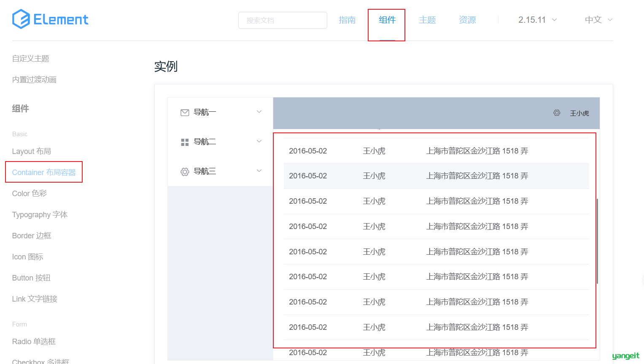
Task: Open Layout 布局 in the sidebar
Action: click(x=32, y=151)
